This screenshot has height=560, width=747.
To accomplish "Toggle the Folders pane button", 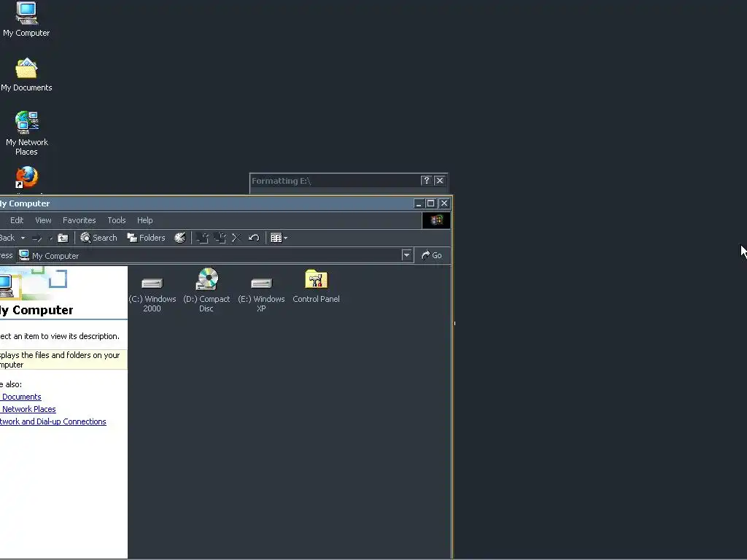I will [x=146, y=238].
